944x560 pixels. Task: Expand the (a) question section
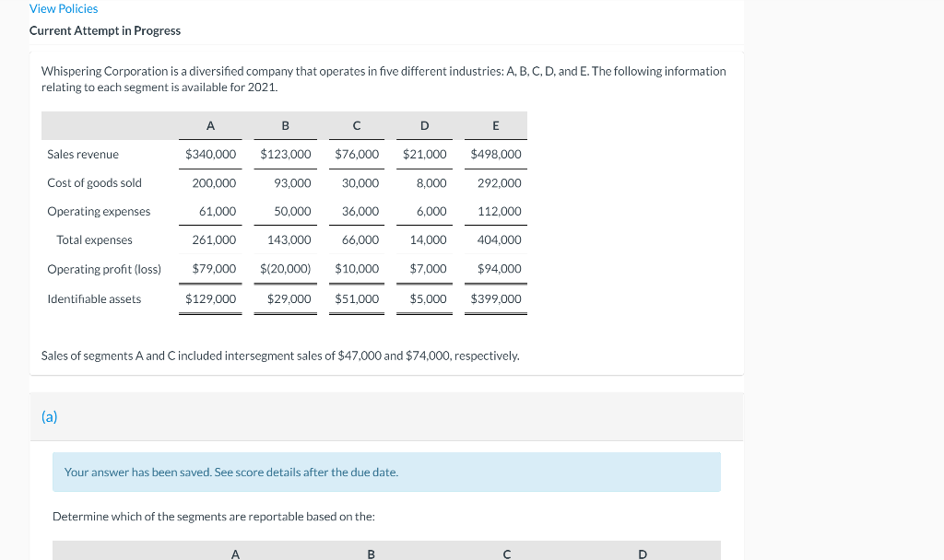tap(49, 416)
